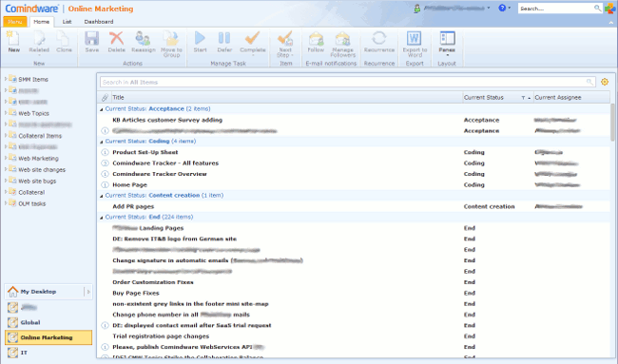Collapse the Acceptance status group
Viewport: 618px width, 364px height.
pos(102,109)
